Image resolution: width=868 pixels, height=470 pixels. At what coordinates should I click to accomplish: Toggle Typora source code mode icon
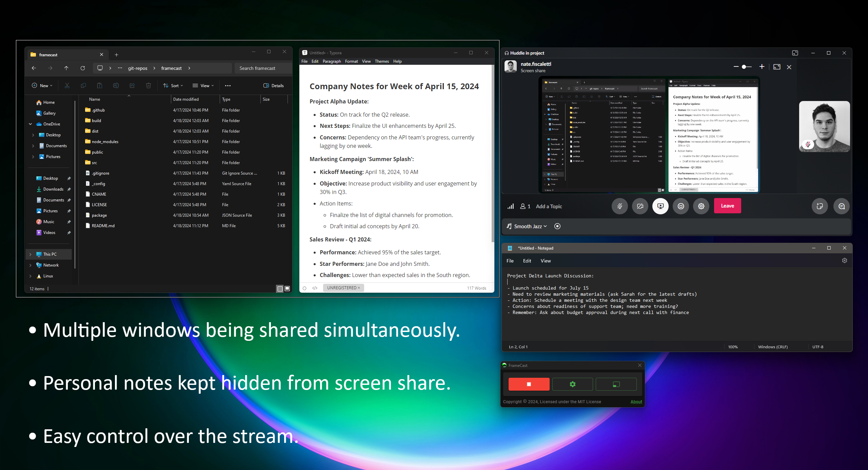[x=315, y=288]
